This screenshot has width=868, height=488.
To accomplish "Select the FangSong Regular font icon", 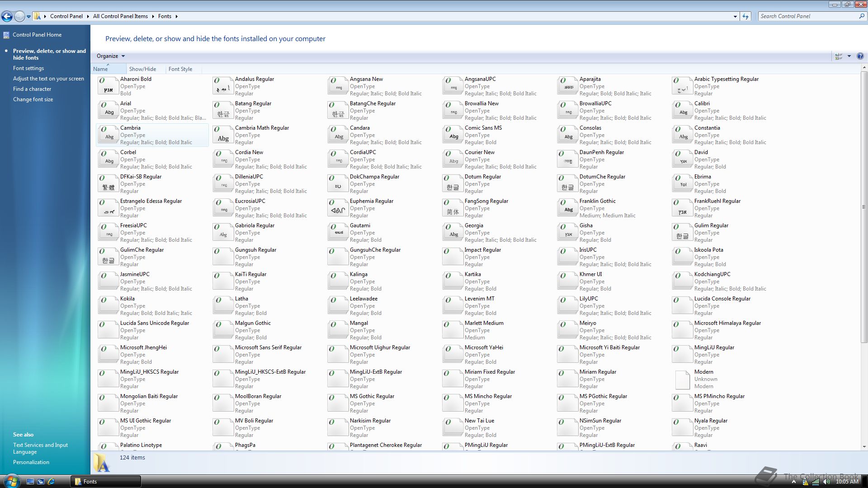I will pyautogui.click(x=453, y=208).
